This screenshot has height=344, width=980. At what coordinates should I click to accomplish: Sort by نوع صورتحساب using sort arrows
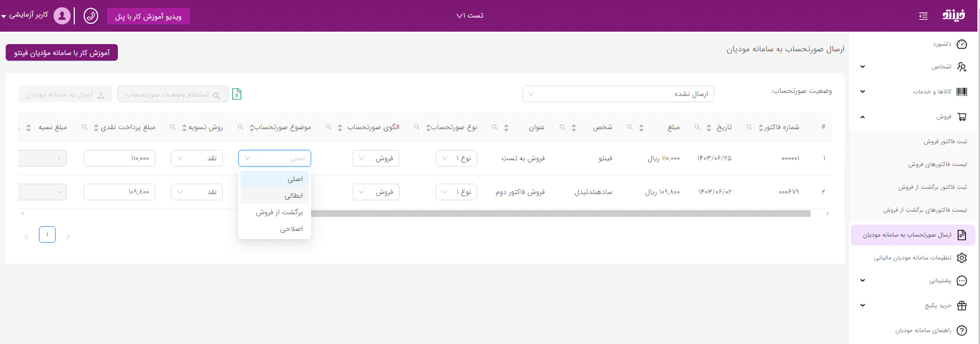[x=428, y=128]
